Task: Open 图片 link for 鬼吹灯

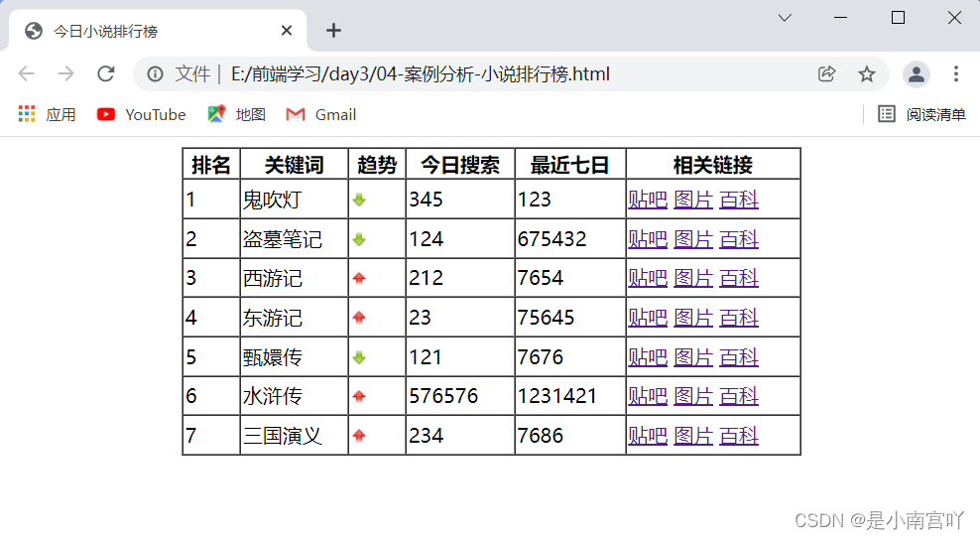Action: (x=693, y=200)
